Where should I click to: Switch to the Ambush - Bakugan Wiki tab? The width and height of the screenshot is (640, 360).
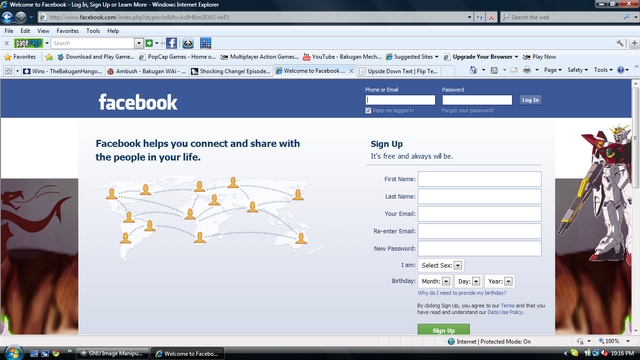pos(147,71)
